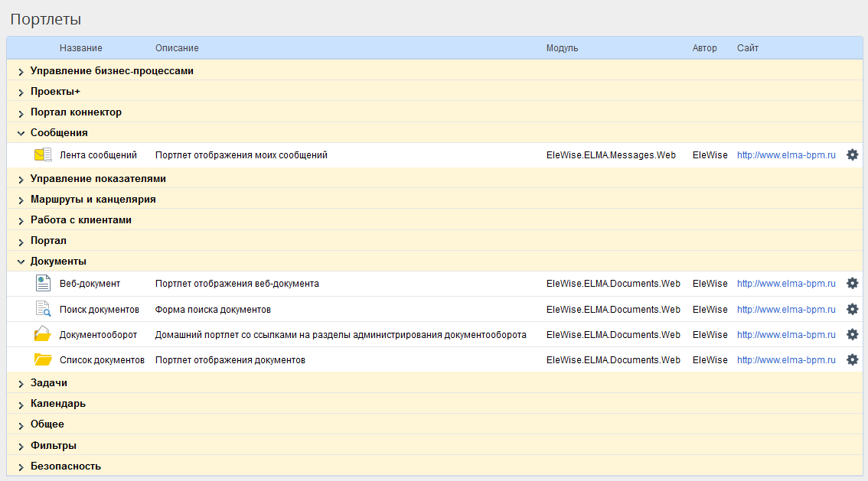The width and height of the screenshot is (868, 481).
Task: Expand the Портал коннектор group
Action: (x=21, y=112)
